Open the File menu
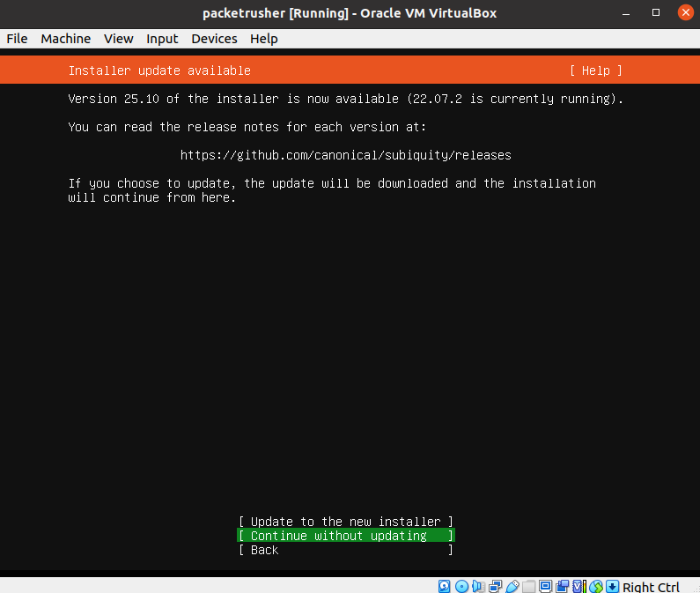 coord(17,39)
